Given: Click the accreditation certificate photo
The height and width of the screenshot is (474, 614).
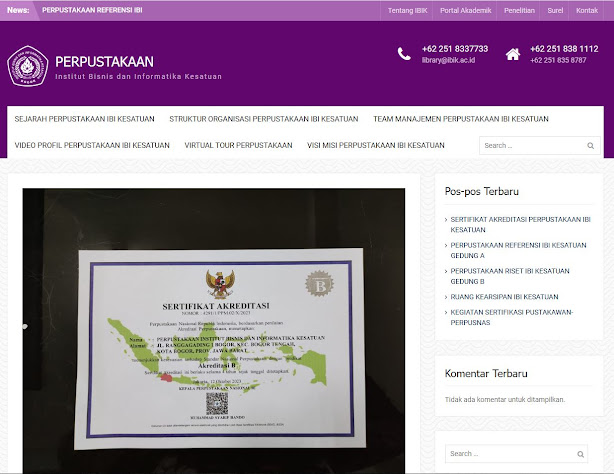Looking at the screenshot, I should (x=214, y=331).
